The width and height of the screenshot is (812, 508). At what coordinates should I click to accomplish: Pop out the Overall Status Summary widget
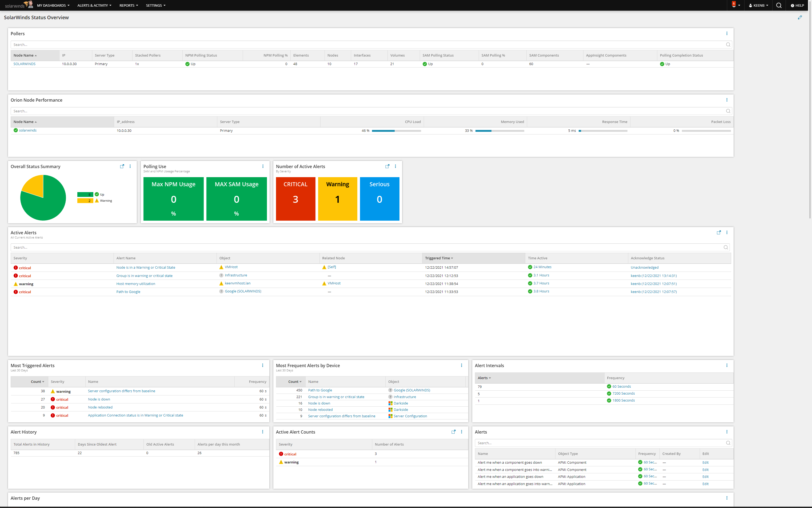[122, 166]
